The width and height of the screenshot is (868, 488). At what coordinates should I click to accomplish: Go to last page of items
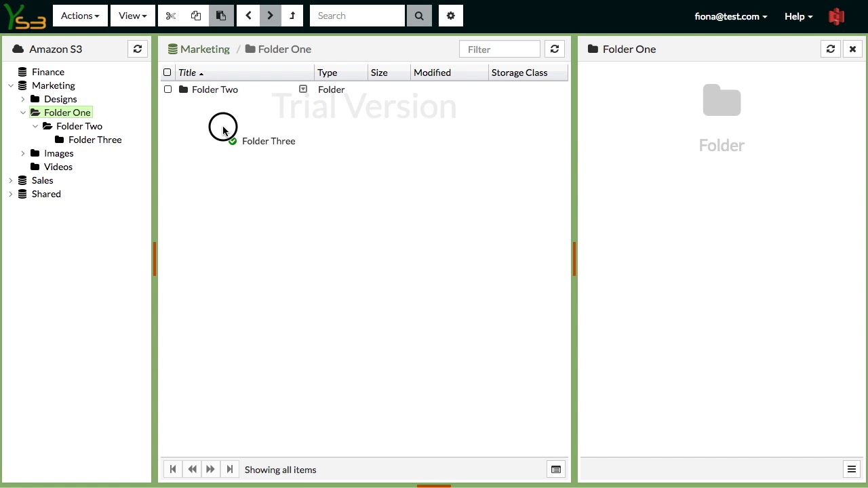[229, 469]
